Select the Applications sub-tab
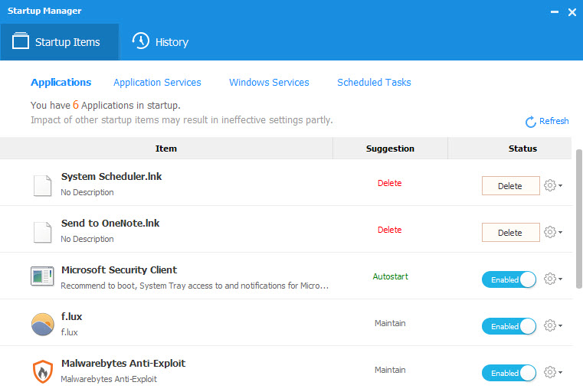The height and width of the screenshot is (392, 583). pyautogui.click(x=61, y=82)
